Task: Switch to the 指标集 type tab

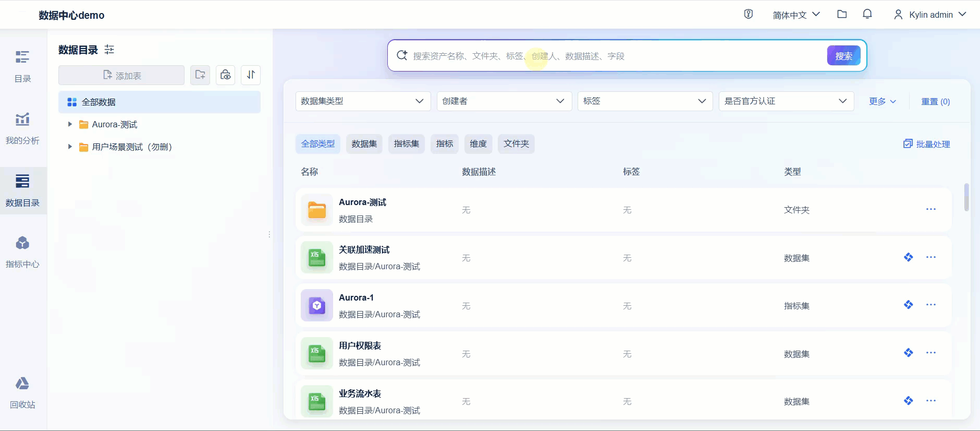Action: pos(406,143)
